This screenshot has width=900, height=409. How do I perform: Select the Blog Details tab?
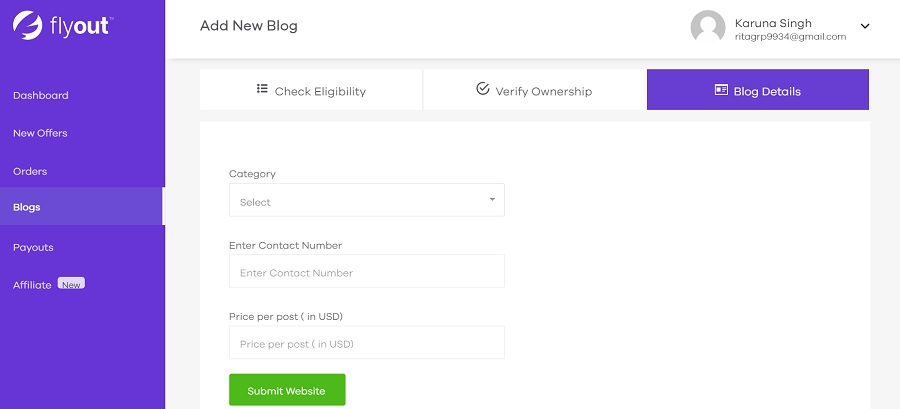click(x=757, y=90)
